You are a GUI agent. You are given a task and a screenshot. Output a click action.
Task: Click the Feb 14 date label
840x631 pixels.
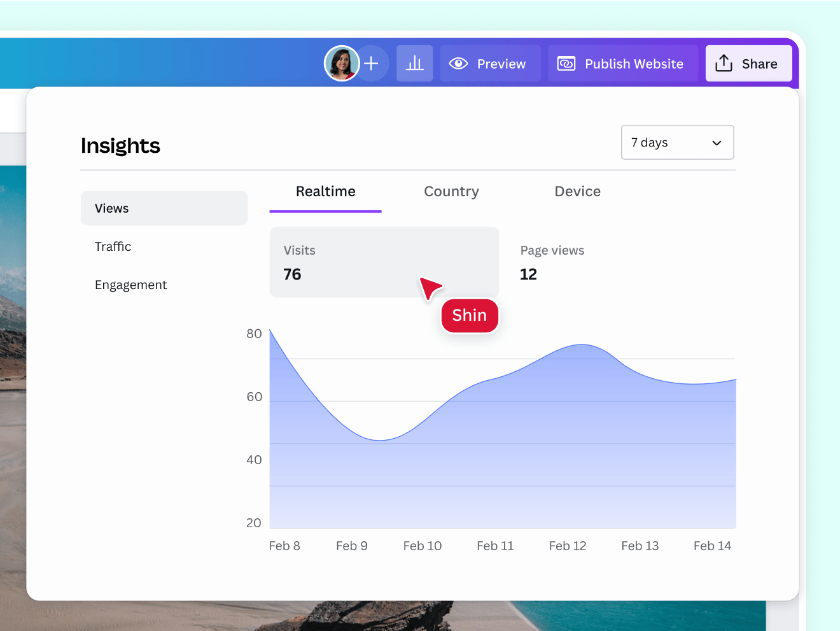click(711, 546)
